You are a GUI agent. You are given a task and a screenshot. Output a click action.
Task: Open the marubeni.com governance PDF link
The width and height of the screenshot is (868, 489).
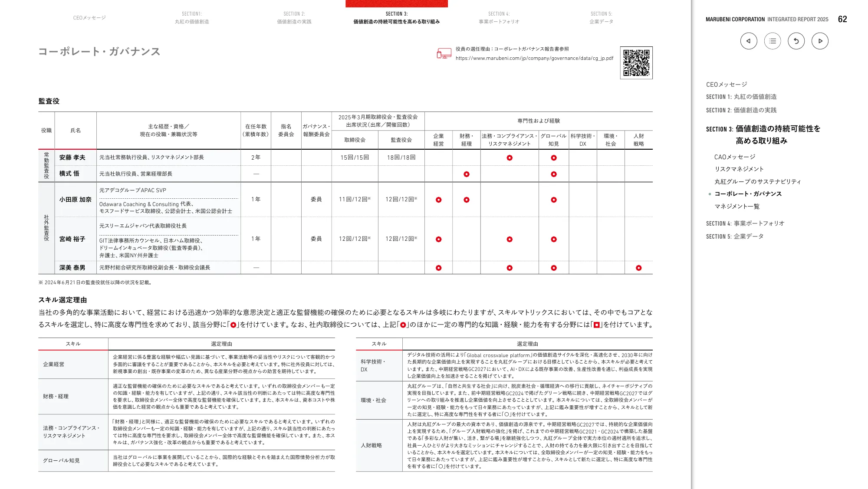[534, 57]
